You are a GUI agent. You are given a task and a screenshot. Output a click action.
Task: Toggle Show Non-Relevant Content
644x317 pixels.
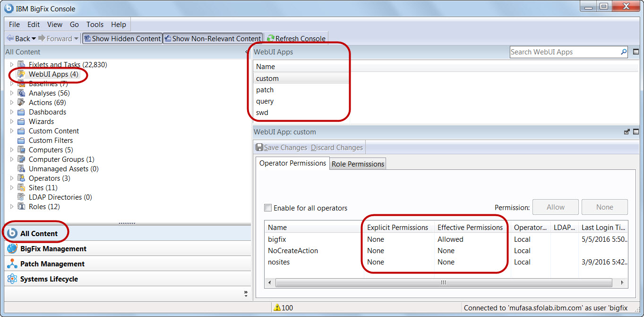click(213, 38)
